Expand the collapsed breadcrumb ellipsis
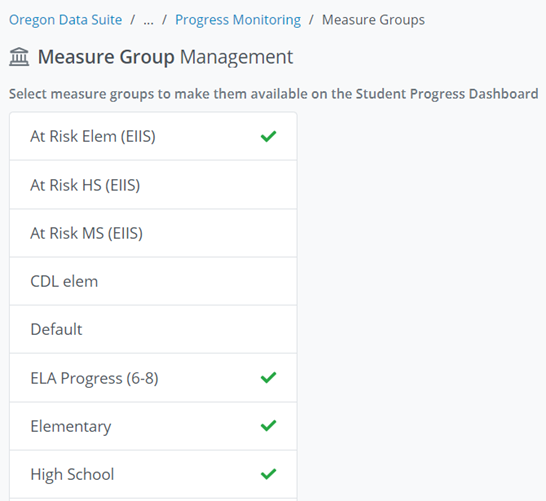This screenshot has height=501, width=546. [x=148, y=21]
